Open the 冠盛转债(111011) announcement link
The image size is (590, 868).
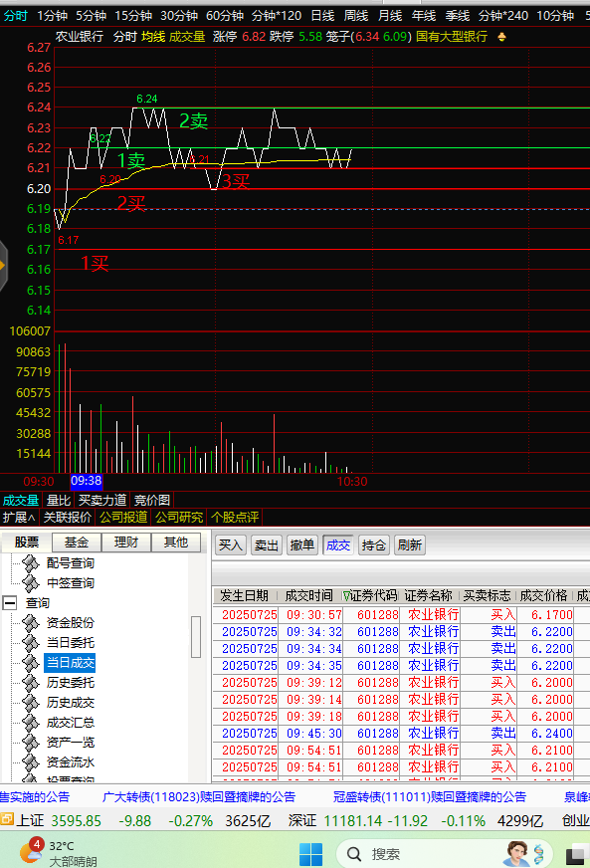point(430,797)
